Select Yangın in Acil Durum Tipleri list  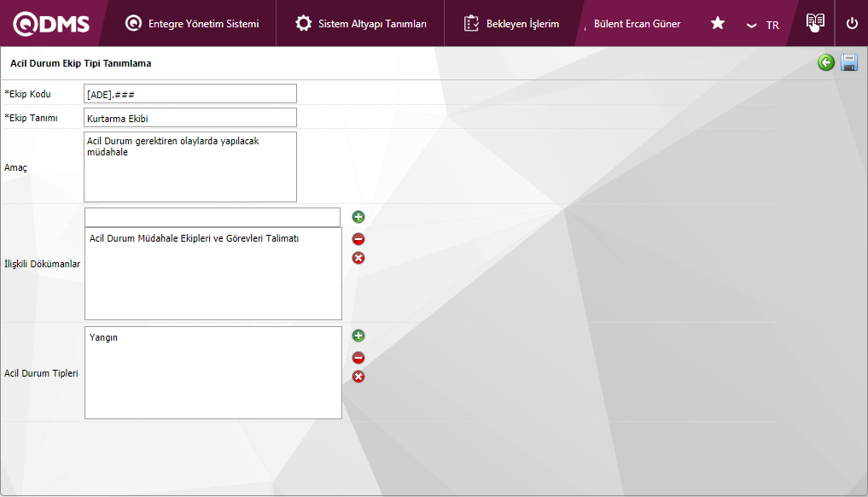(x=103, y=337)
